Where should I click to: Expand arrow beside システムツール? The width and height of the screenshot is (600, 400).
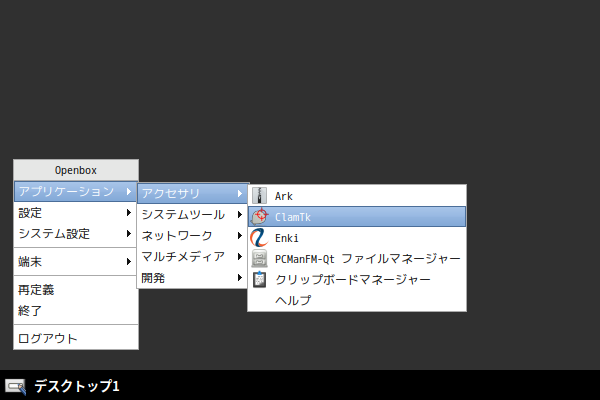(240, 214)
